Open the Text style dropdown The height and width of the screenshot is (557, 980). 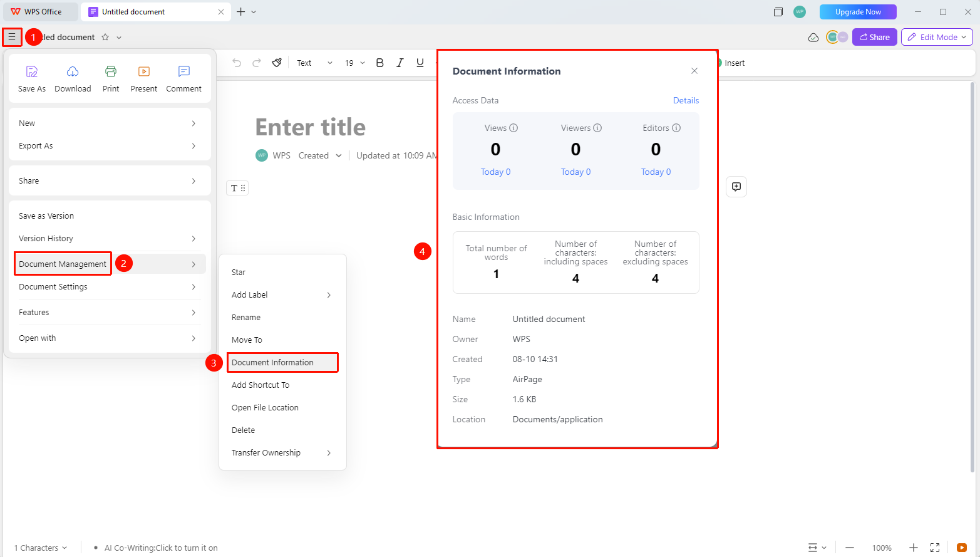point(314,63)
